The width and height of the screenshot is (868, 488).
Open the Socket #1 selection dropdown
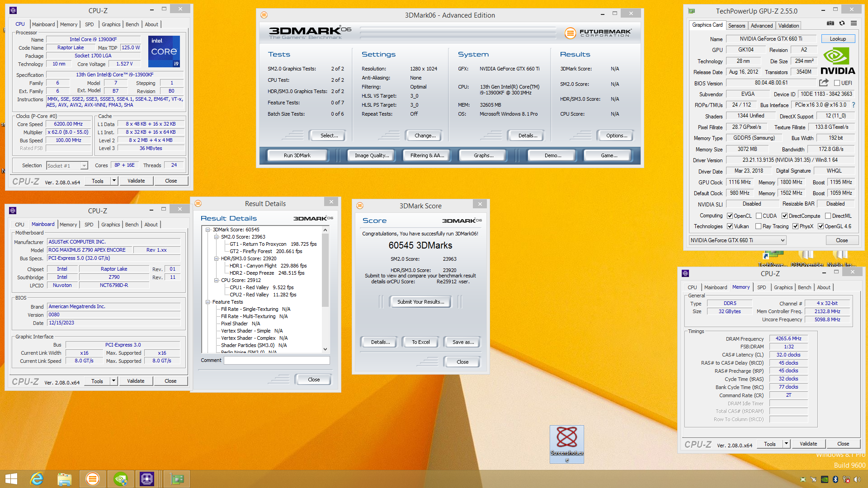[67, 166]
